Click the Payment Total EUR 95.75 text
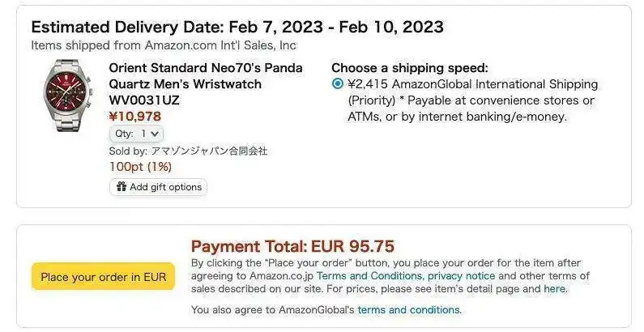 coord(292,246)
